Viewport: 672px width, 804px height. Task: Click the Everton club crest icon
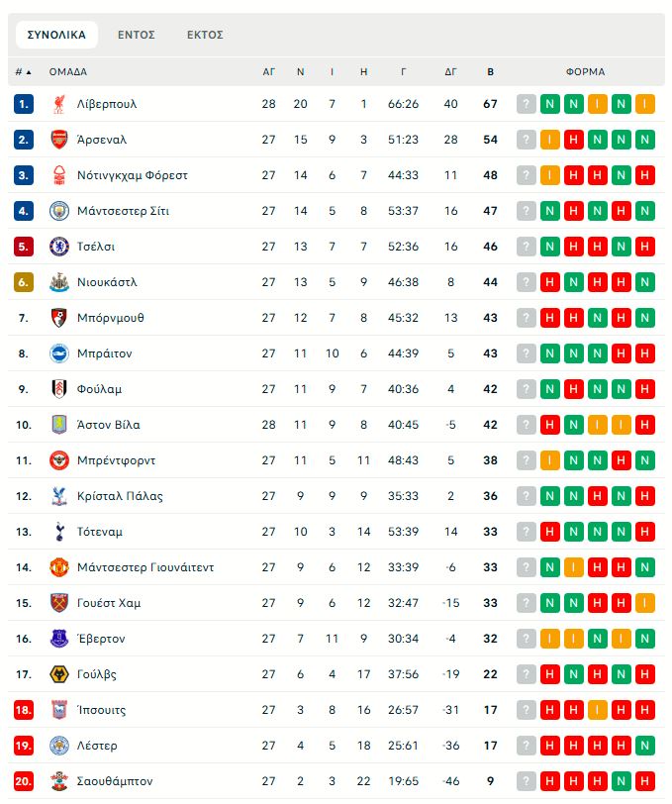coord(59,639)
